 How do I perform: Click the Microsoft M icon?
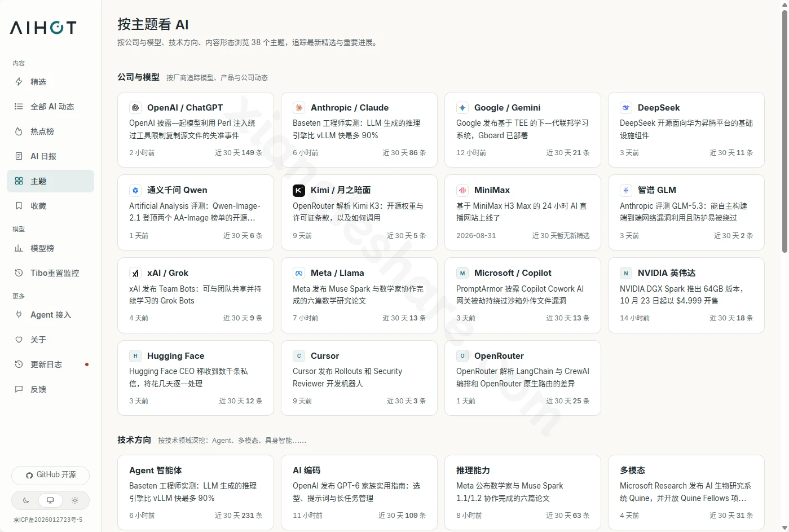point(462,273)
